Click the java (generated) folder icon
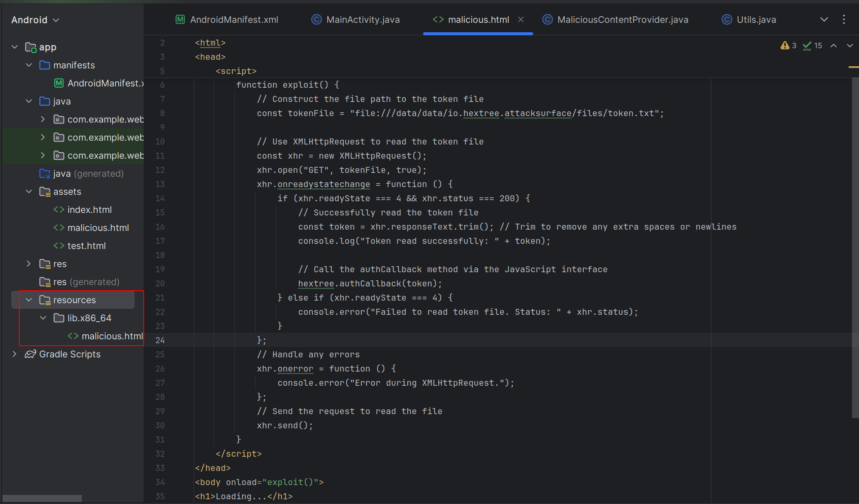The width and height of the screenshot is (859, 504). pos(45,173)
